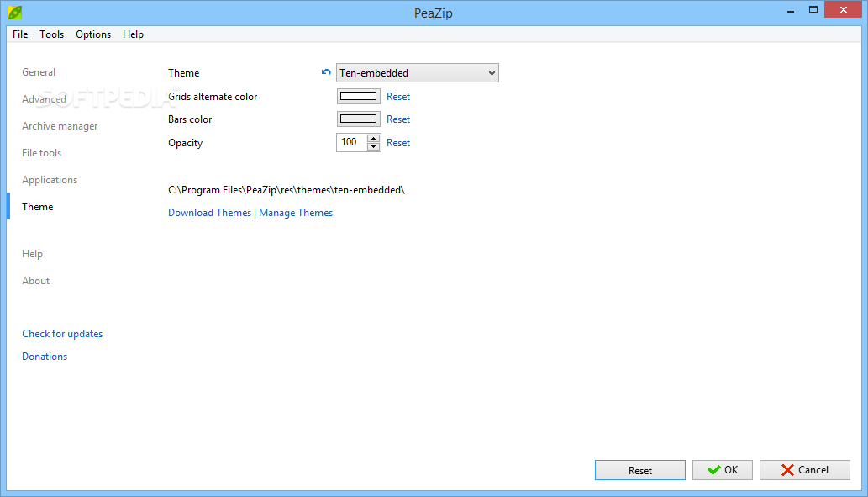The image size is (868, 497).
Task: Click the Donations link
Action: tap(45, 357)
